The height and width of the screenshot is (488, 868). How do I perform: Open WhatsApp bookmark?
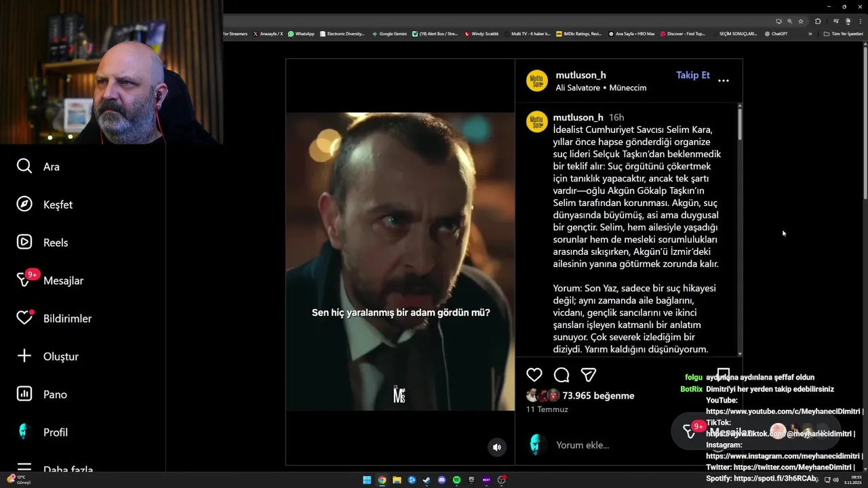click(x=301, y=34)
